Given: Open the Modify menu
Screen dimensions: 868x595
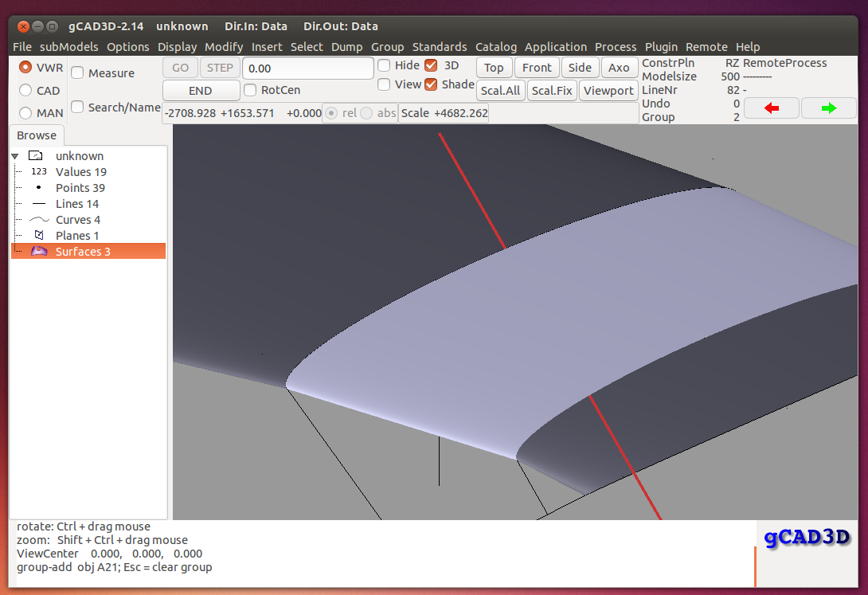Looking at the screenshot, I should click(x=224, y=47).
